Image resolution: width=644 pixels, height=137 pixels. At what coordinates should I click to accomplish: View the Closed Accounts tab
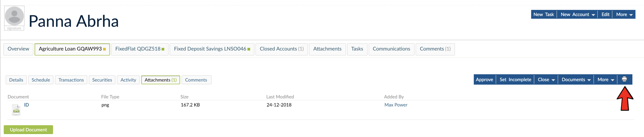[x=281, y=49]
